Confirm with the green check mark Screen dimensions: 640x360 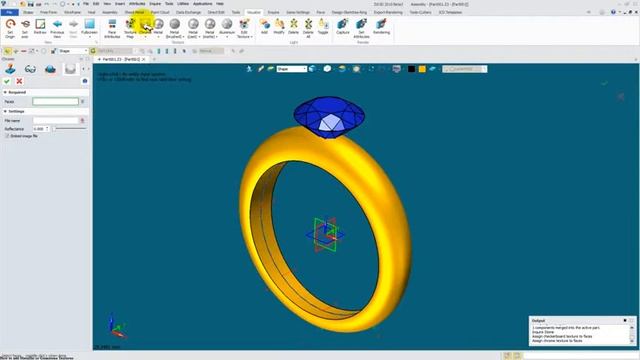[7, 81]
